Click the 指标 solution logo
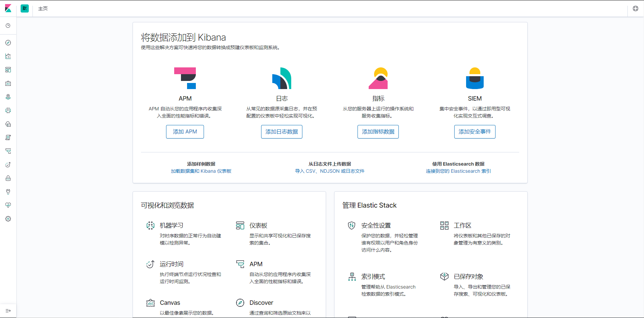This screenshot has height=318, width=644. 378,78
